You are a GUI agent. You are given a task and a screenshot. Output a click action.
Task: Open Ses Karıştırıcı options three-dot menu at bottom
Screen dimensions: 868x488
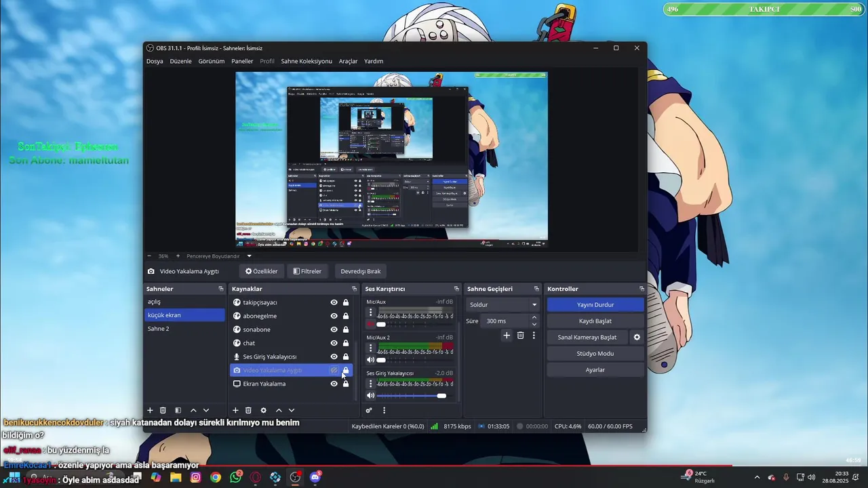[x=384, y=410]
